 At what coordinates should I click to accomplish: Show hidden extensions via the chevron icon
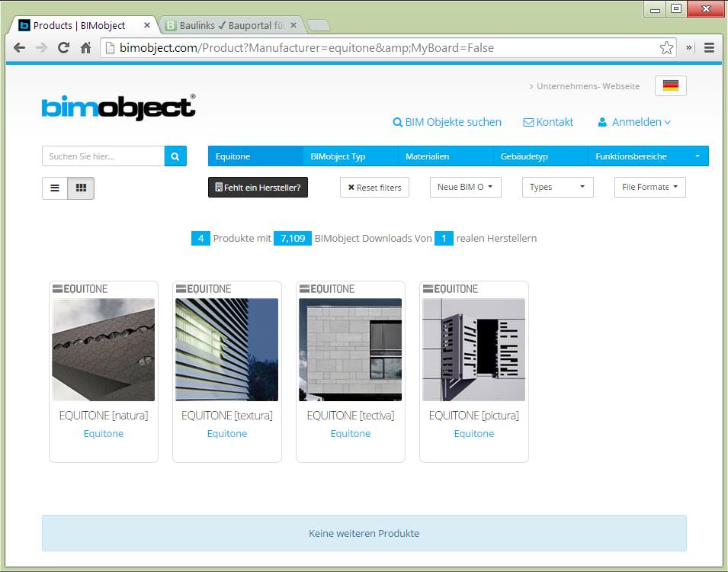click(x=688, y=47)
